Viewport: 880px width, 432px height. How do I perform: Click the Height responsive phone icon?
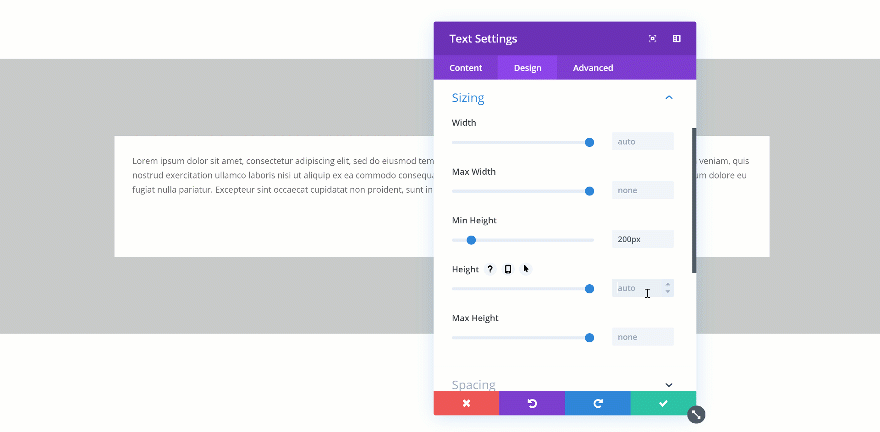(x=508, y=269)
